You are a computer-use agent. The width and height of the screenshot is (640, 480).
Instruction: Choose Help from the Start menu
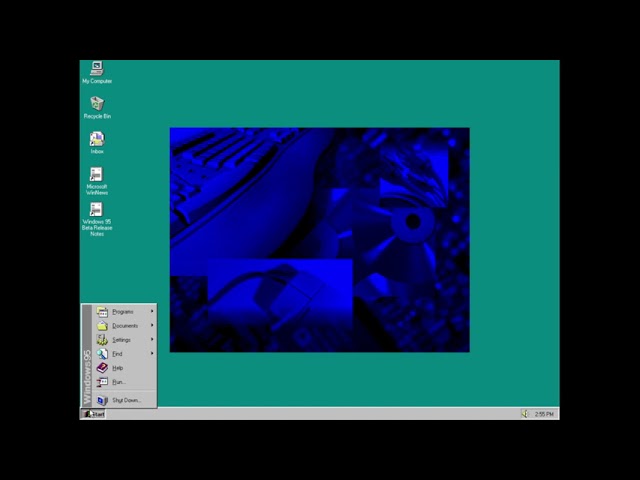click(x=124, y=368)
